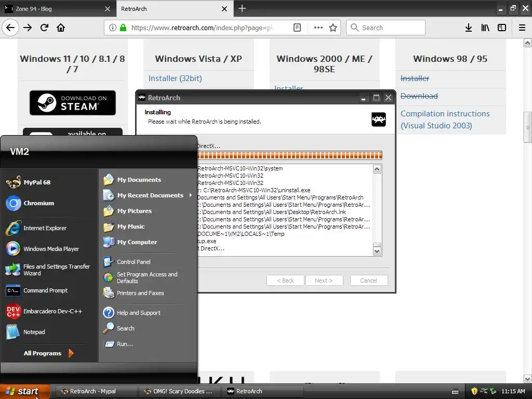Open Compilation instructions (Visual Studio 2003) link
The height and width of the screenshot is (399, 532).
tap(445, 119)
